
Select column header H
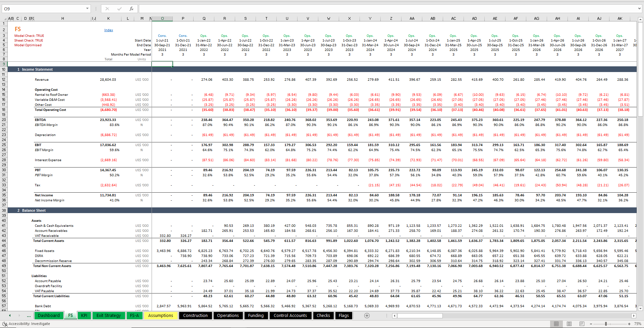pyautogui.click(x=62, y=19)
